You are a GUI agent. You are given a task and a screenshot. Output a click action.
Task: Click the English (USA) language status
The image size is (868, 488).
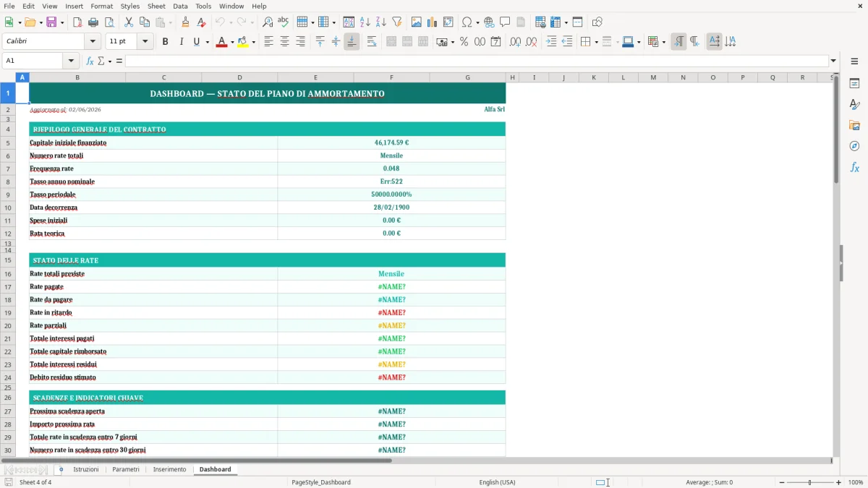pos(497,482)
